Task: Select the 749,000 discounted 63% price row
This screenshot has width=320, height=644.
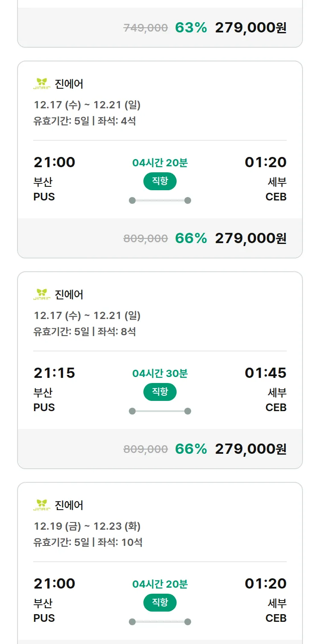Action: tap(205, 28)
